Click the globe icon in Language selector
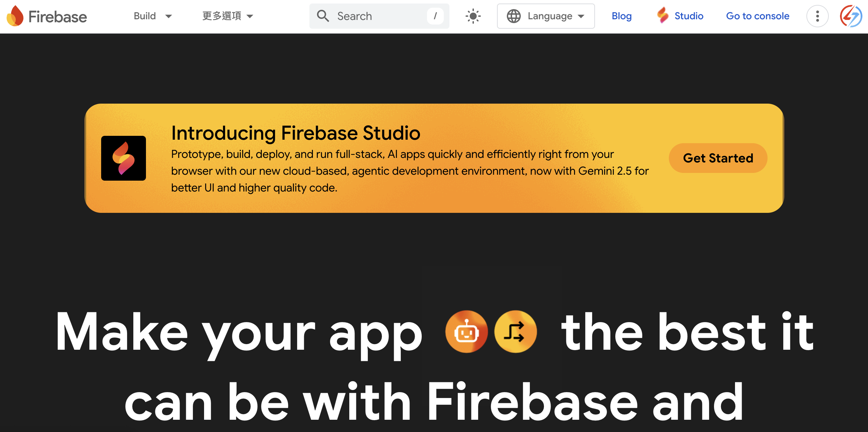The height and width of the screenshot is (432, 868). 514,16
